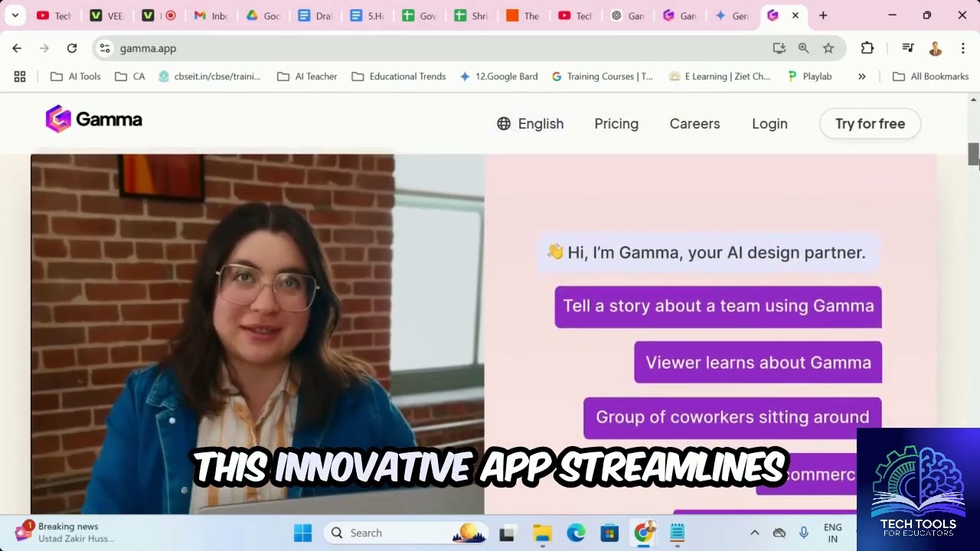Click the page vertical scrollbar thumb
The height and width of the screenshot is (551, 980).
click(974, 154)
